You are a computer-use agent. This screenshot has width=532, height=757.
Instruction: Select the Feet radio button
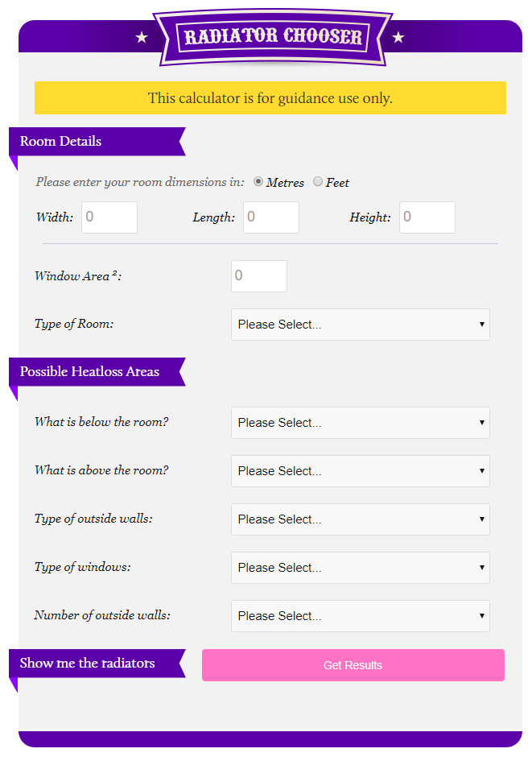coord(318,182)
